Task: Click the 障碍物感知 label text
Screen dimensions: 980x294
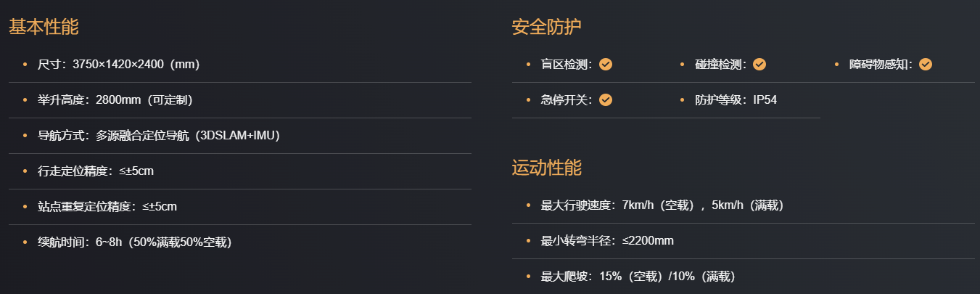Action: [880, 65]
